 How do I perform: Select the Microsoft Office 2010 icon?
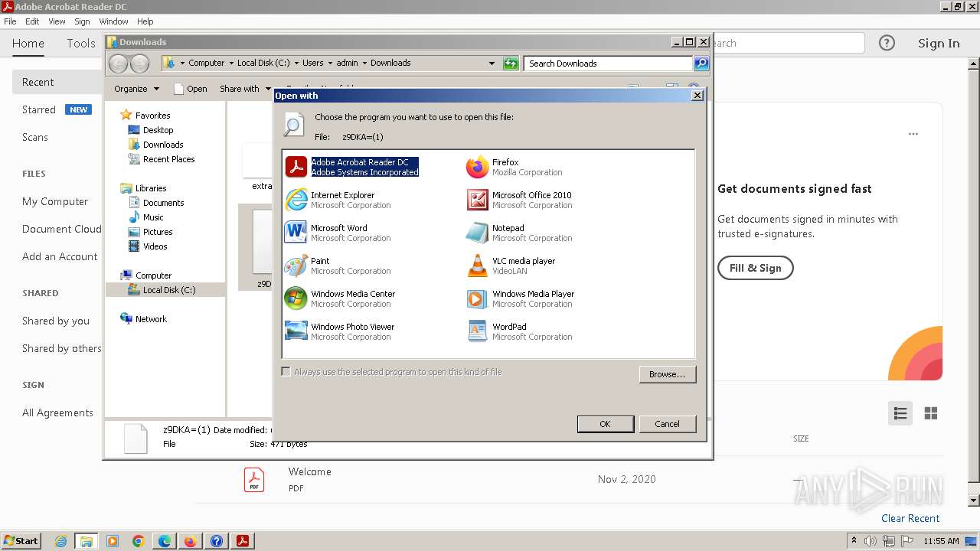pyautogui.click(x=478, y=200)
